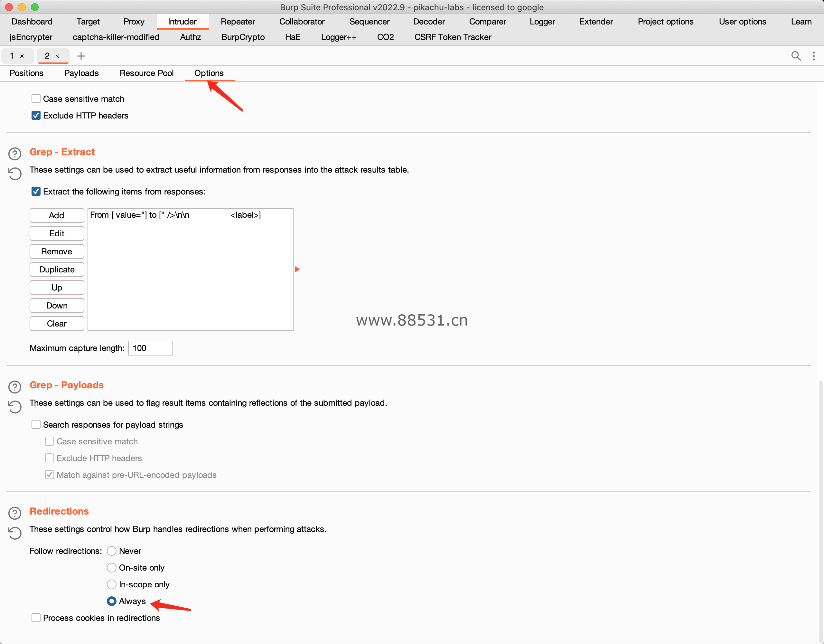The height and width of the screenshot is (644, 824).
Task: Move extract item Down
Action: click(57, 305)
